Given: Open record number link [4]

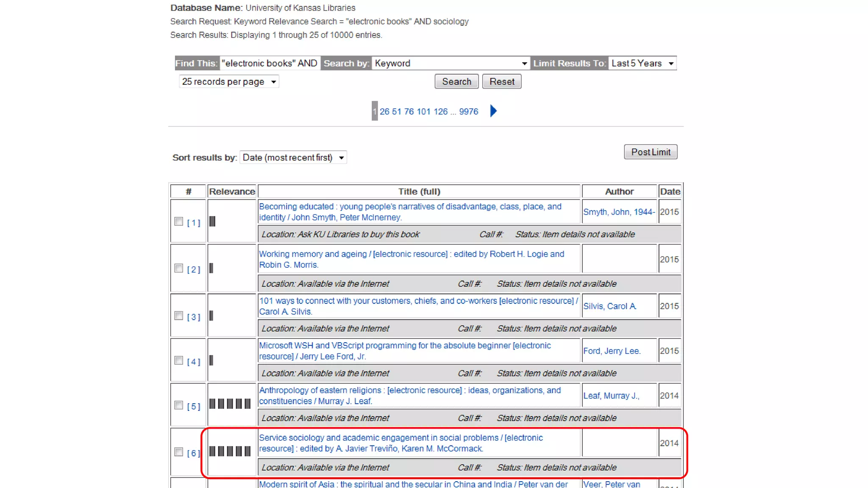Looking at the screenshot, I should [194, 362].
